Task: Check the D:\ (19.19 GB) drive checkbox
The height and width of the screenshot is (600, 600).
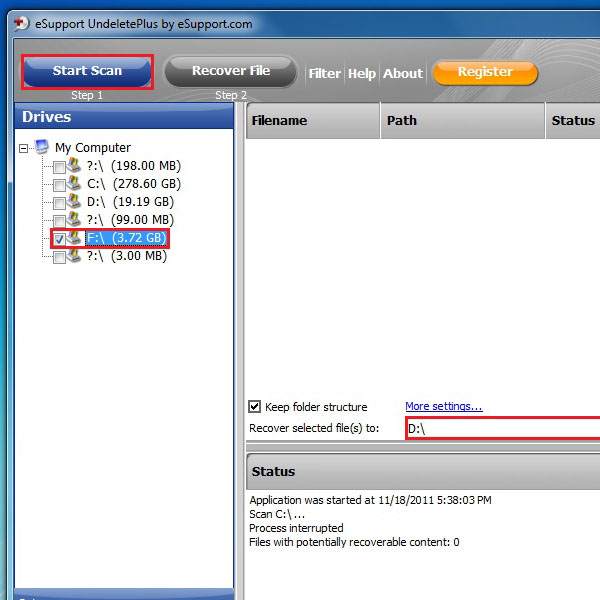Action: (x=59, y=203)
